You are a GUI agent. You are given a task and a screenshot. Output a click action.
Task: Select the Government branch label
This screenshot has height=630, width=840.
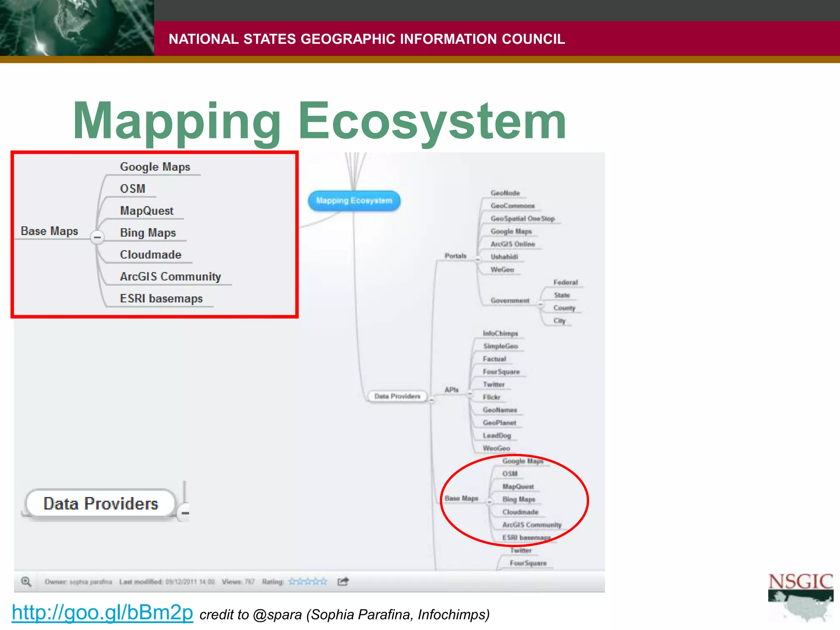tap(510, 301)
